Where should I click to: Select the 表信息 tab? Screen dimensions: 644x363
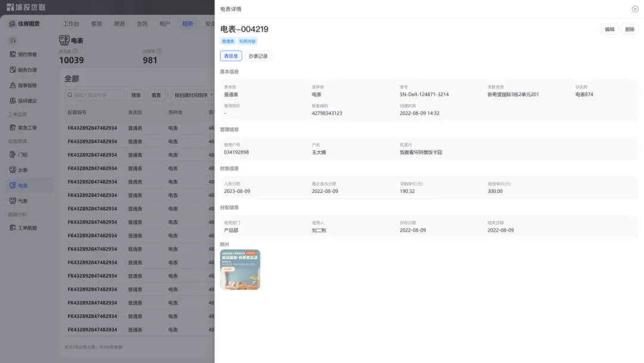pos(231,56)
